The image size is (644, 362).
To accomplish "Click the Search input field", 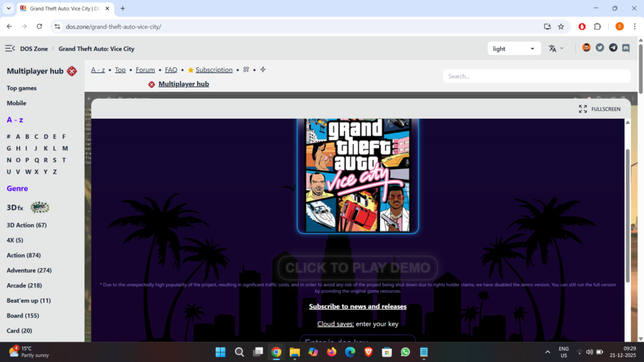I will [x=536, y=76].
